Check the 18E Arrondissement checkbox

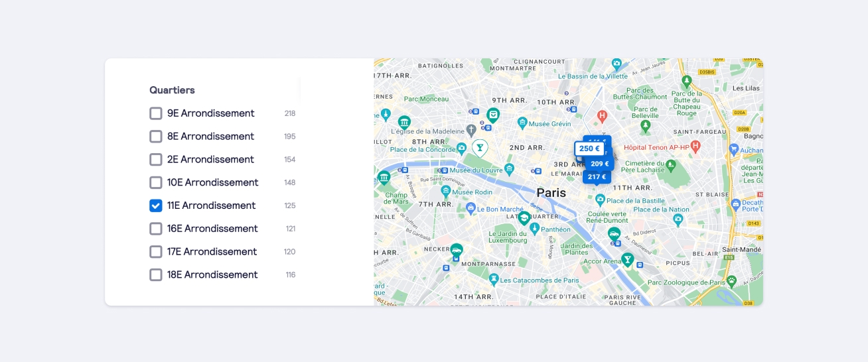coord(156,274)
